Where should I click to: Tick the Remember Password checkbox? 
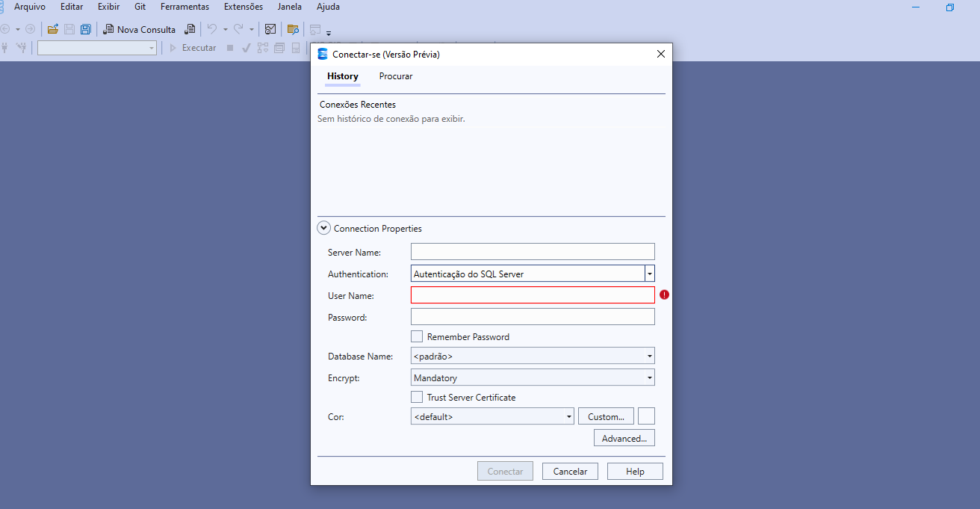click(417, 336)
